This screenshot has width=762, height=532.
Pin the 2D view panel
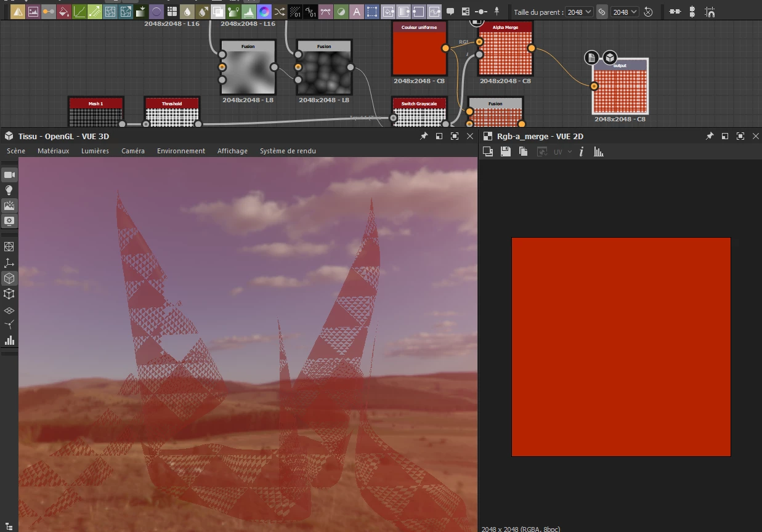pos(710,136)
